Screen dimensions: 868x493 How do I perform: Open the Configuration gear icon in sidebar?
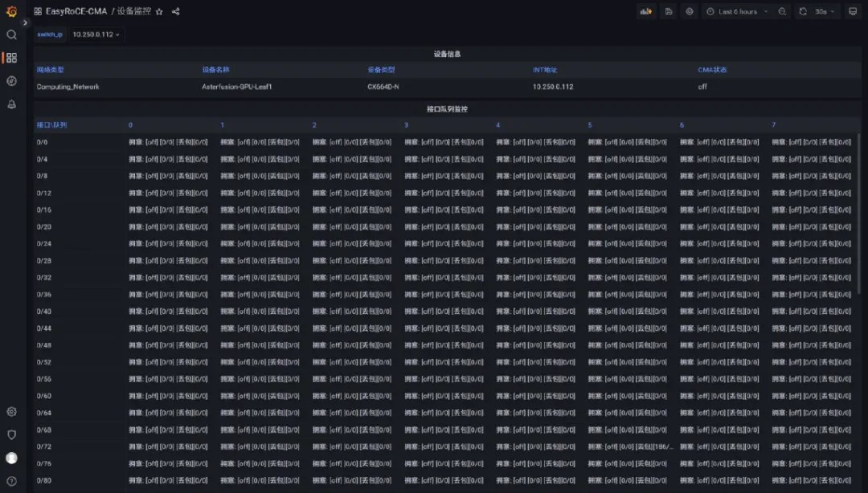[x=11, y=411]
